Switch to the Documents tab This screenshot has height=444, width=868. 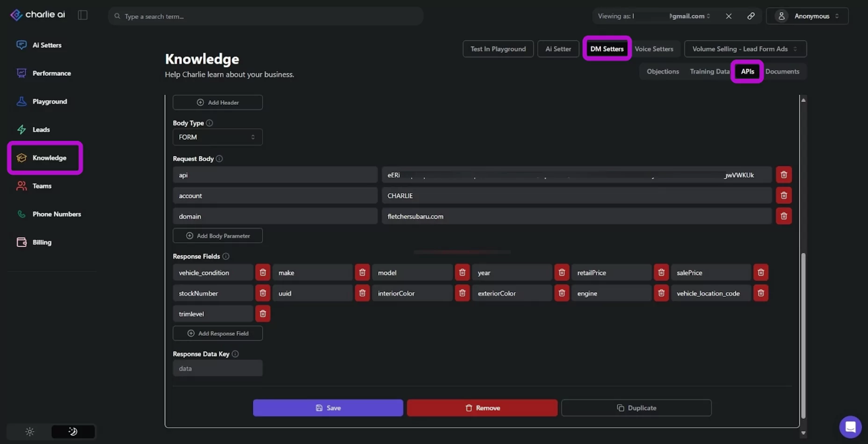(x=782, y=72)
